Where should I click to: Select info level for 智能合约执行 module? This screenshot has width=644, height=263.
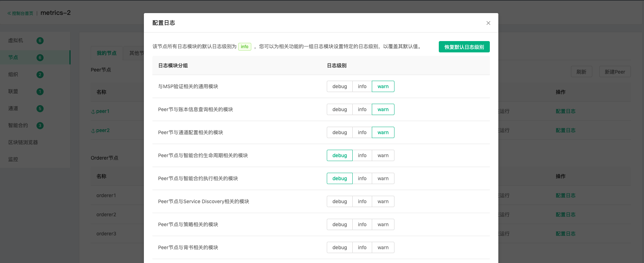coord(362,178)
